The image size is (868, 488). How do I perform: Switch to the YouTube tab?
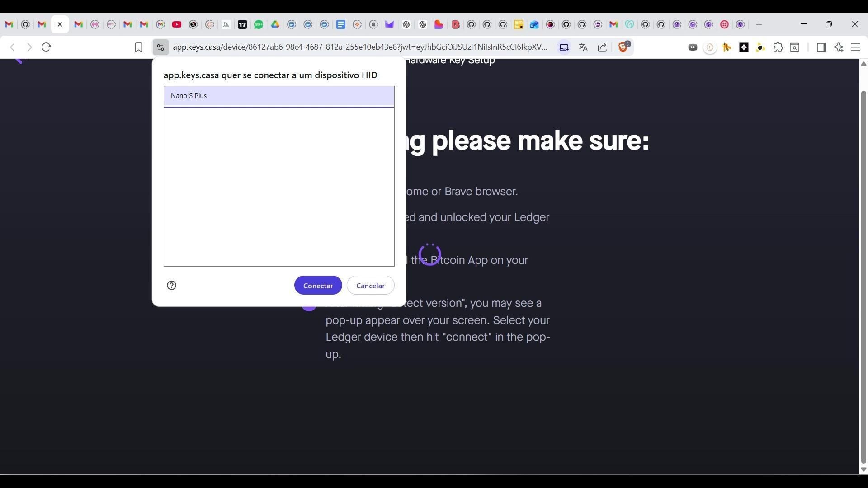[x=177, y=24]
